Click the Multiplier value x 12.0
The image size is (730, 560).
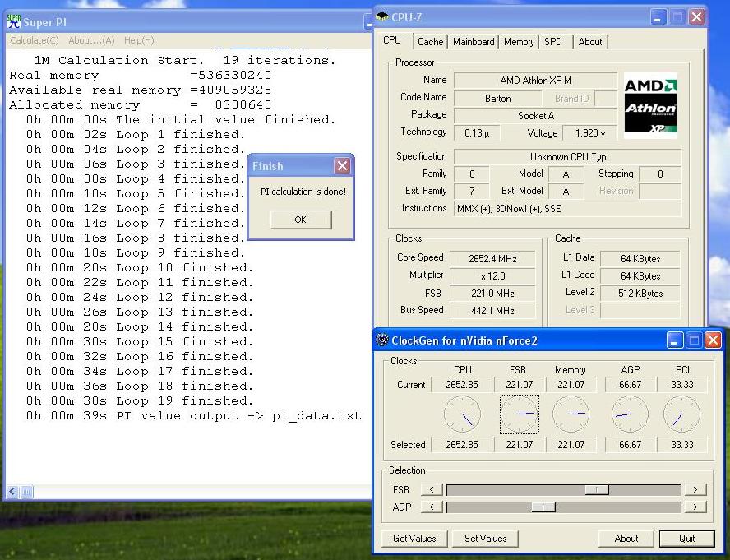point(492,275)
